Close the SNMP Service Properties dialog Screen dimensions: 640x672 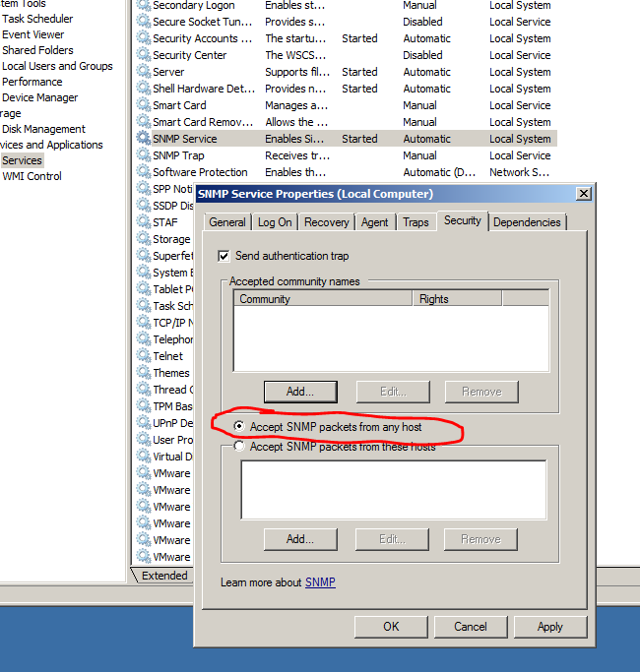click(x=584, y=194)
